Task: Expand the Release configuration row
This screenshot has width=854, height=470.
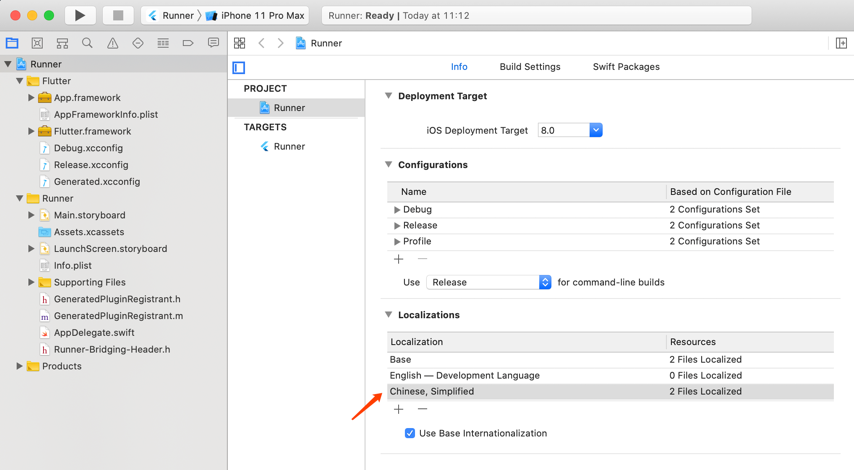Action: click(397, 225)
